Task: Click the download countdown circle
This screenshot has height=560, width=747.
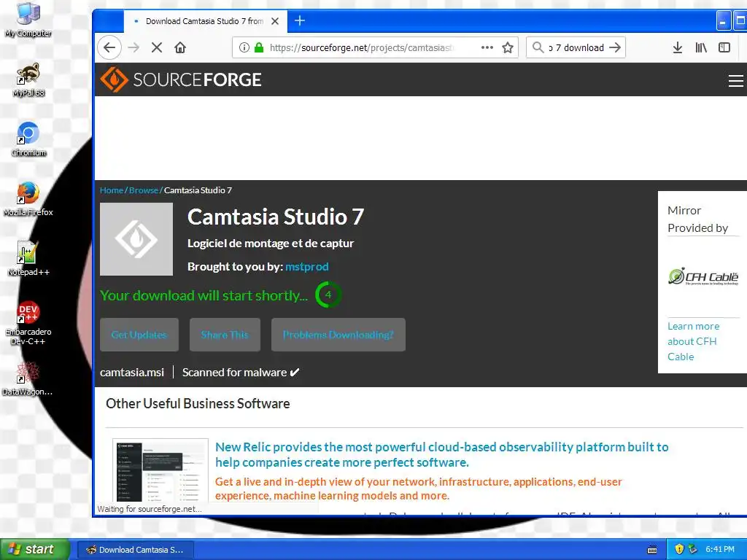Action: (x=328, y=295)
